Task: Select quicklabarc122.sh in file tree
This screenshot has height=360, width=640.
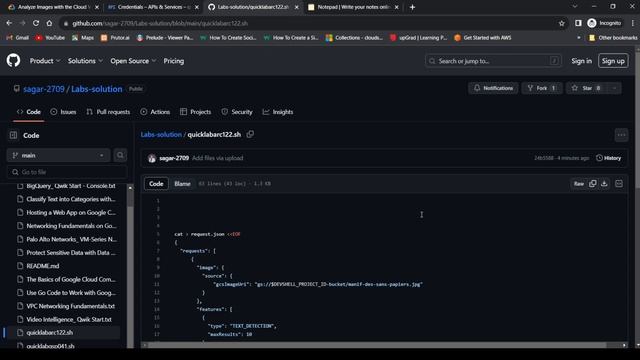Action: pyautogui.click(x=49, y=333)
